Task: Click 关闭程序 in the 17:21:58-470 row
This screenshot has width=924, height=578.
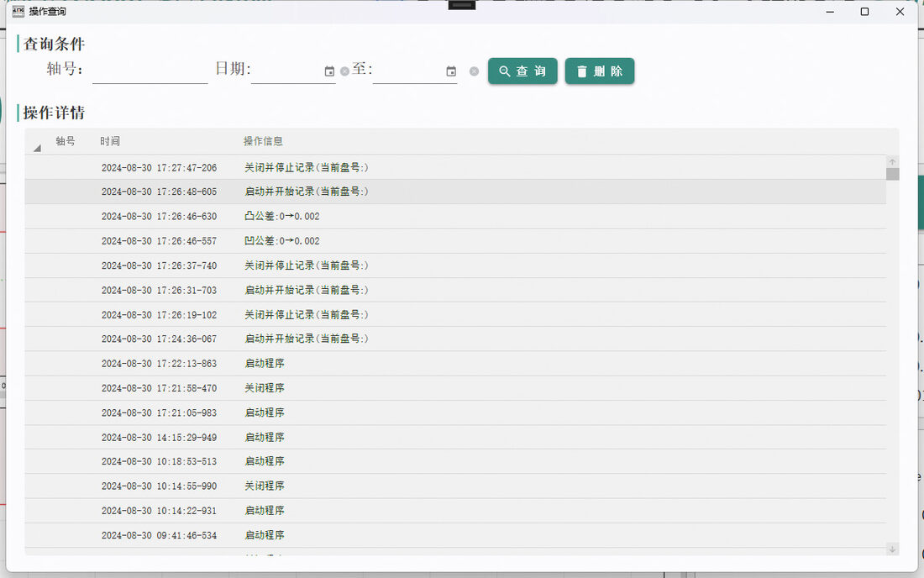Action: tap(265, 388)
